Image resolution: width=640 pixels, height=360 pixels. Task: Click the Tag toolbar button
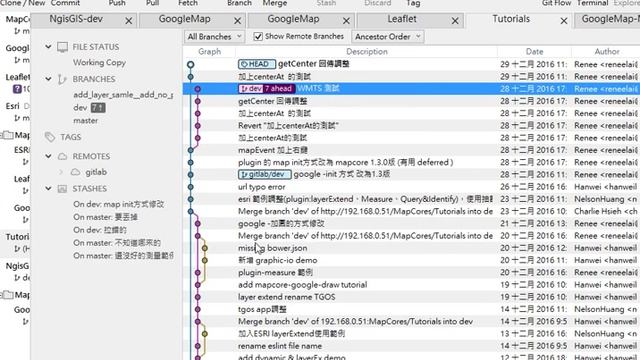(413, 3)
